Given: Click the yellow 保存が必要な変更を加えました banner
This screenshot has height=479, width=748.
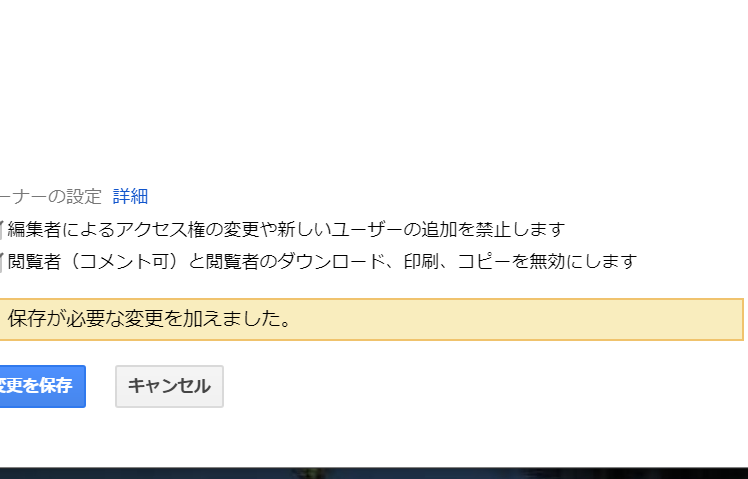Looking at the screenshot, I should point(372,320).
